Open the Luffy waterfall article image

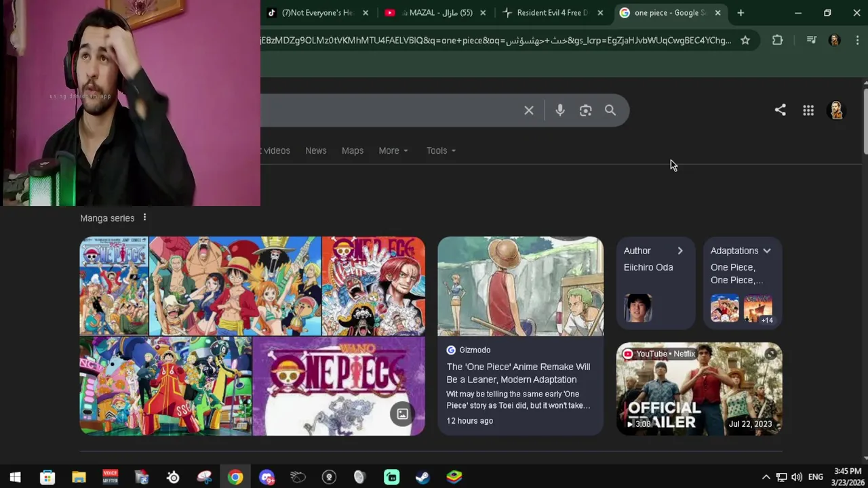tap(520, 286)
